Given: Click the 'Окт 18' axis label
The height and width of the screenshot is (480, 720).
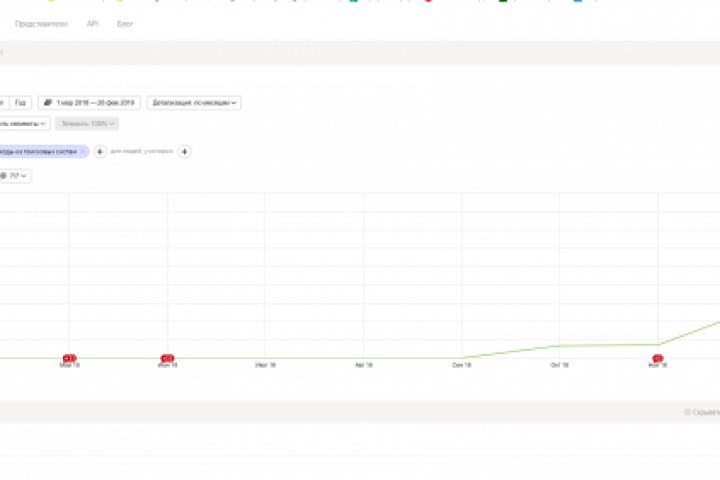Looking at the screenshot, I should pos(559,365).
